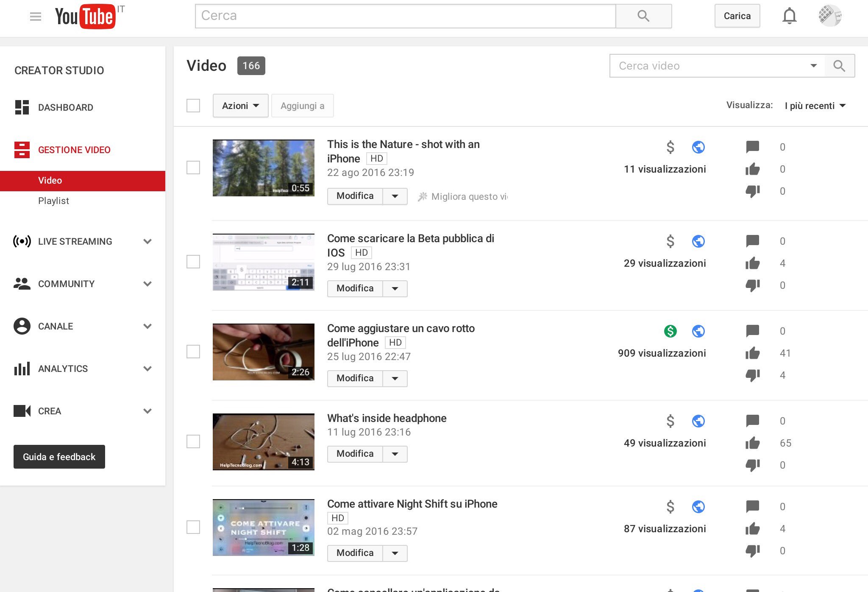
Task: Click Guida e feedback button
Action: point(59,457)
